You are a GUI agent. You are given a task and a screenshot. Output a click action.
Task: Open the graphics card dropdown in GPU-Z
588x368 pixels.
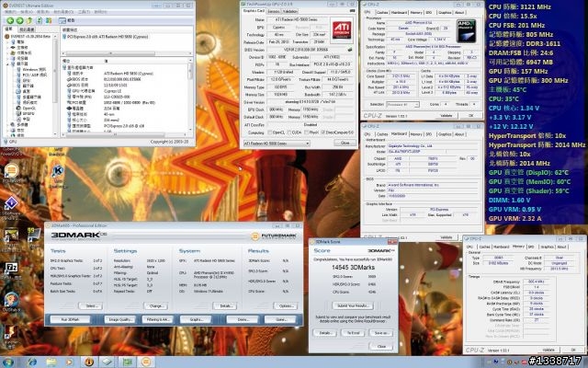(x=277, y=144)
